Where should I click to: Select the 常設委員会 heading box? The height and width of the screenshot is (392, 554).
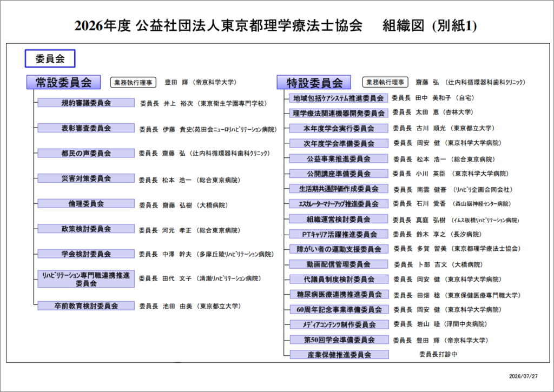click(63, 82)
